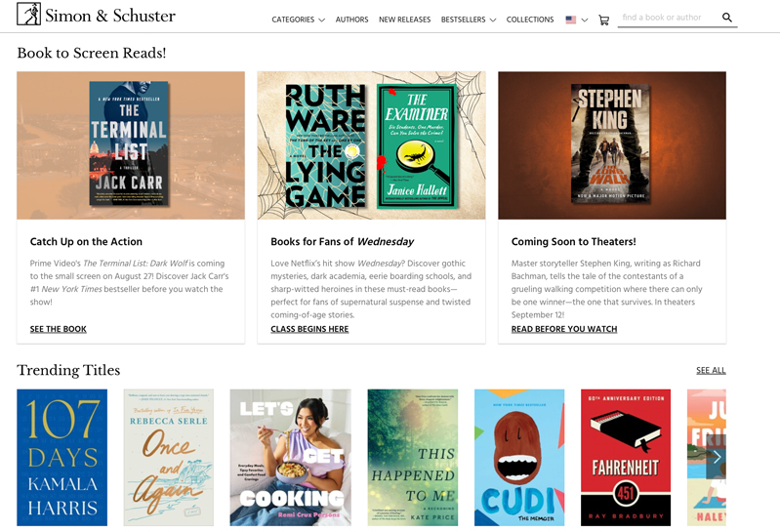Go to the Authors page
This screenshot has width=780, height=532.
click(x=351, y=20)
